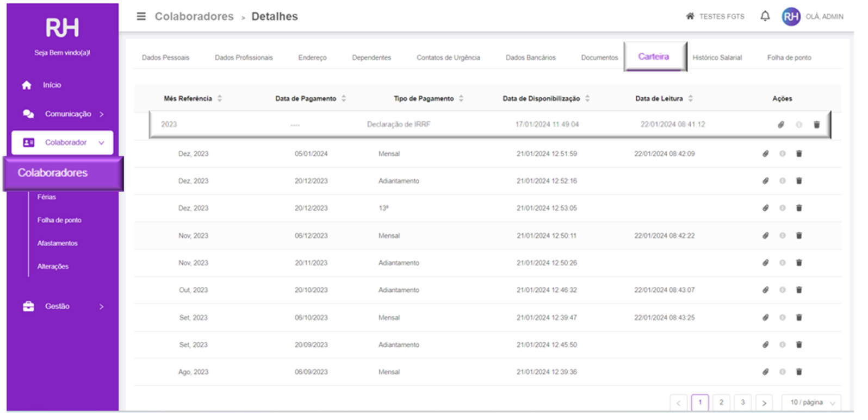Viewport: 868px width, 420px height.
Task: Sort by Data de Pagamento column arrows
Action: 344,98
